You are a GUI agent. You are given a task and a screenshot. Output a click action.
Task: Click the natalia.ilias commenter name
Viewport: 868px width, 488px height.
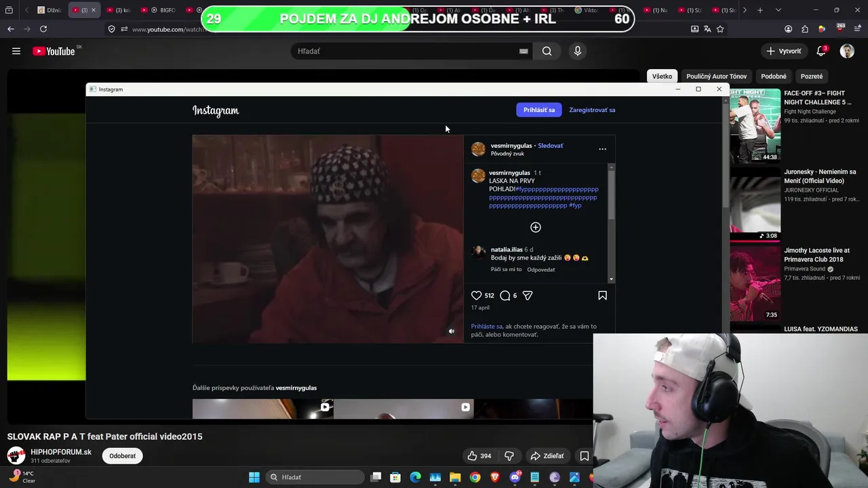(507, 249)
